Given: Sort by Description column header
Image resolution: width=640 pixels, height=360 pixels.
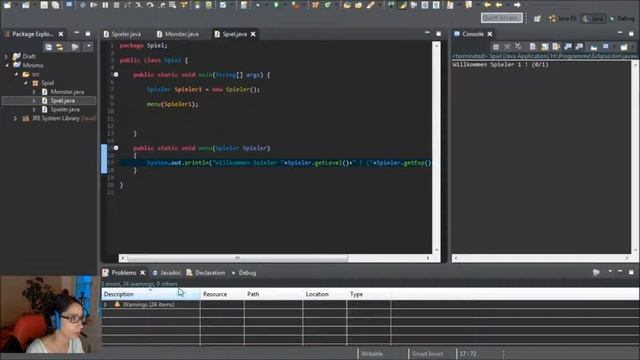Looking at the screenshot, I should point(151,294).
